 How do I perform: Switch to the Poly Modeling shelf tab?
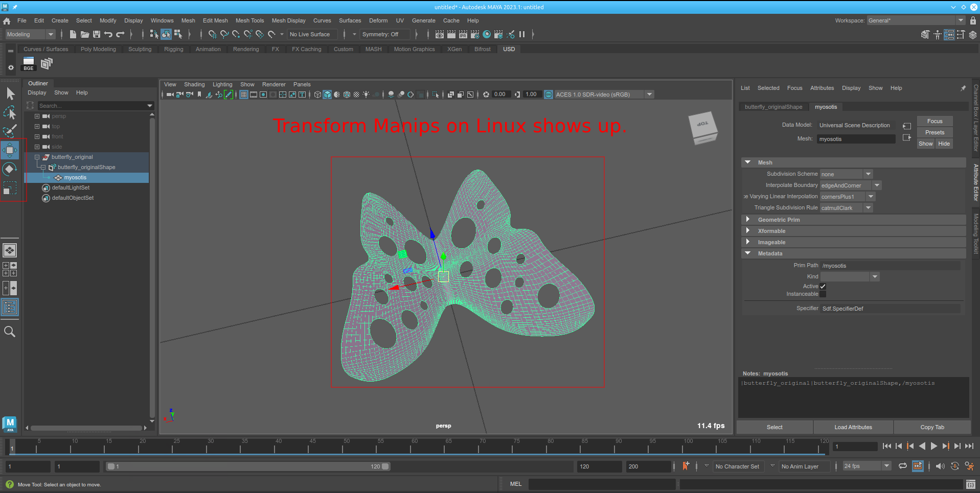tap(98, 49)
